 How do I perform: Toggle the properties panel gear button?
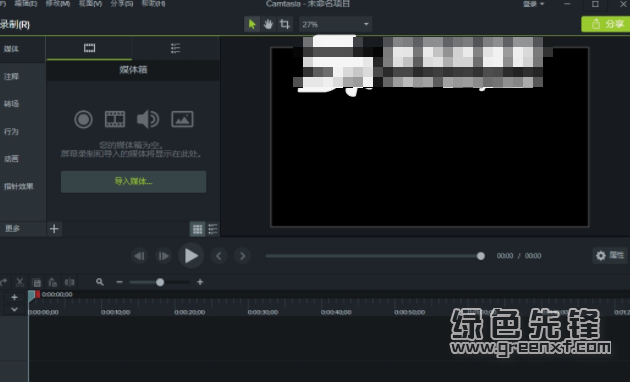tap(610, 255)
